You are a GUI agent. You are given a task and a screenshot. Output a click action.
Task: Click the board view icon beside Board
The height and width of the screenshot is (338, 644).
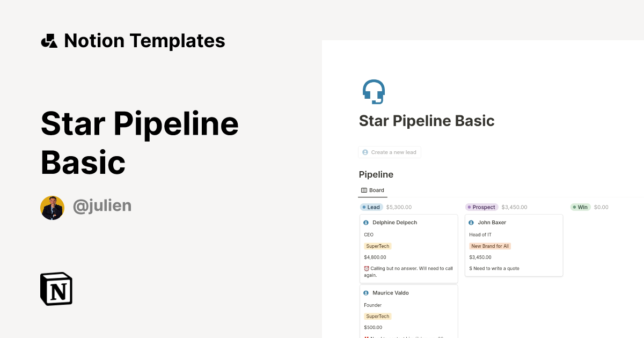[x=363, y=190]
